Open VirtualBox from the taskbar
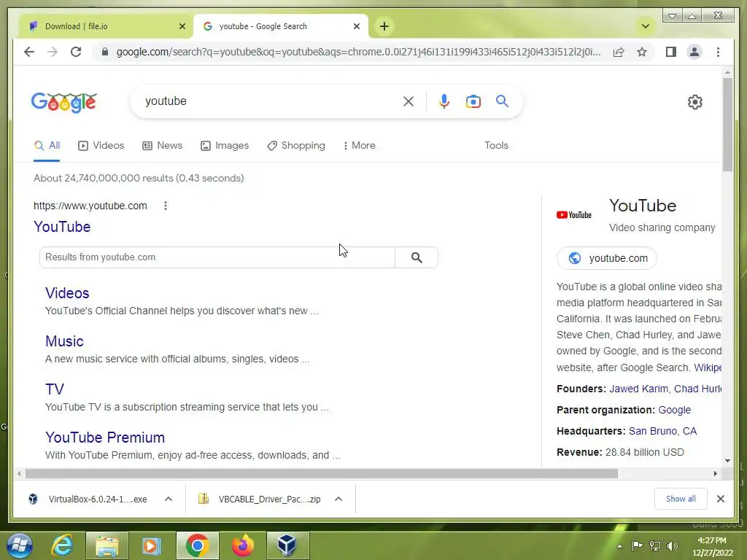Screen dimensions: 747x560 287,545
